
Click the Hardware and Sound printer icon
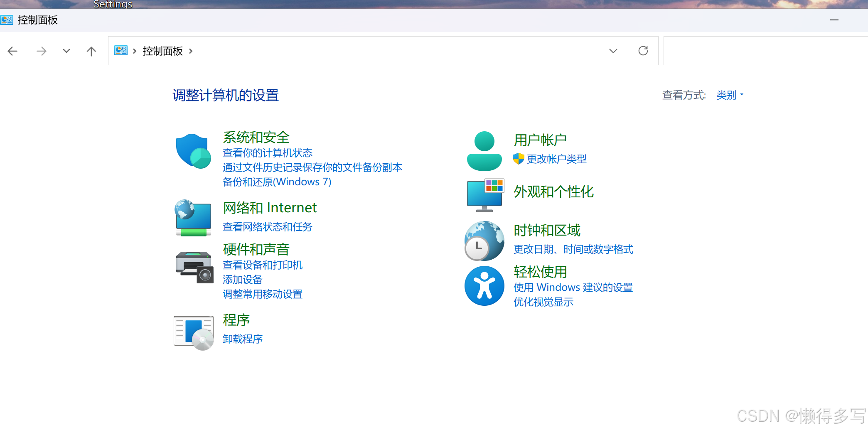tap(194, 267)
